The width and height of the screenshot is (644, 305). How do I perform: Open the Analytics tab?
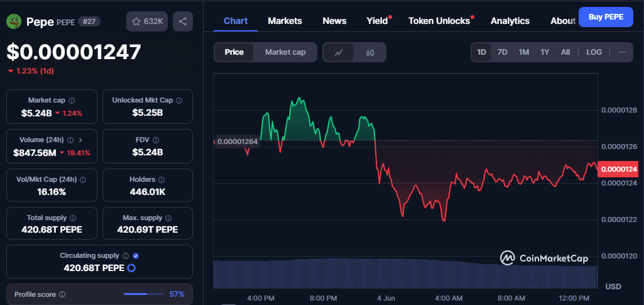(510, 21)
